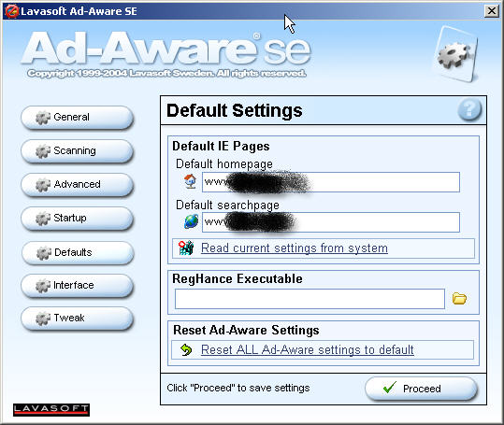Open the Interface settings section
Image resolution: width=504 pixels, height=425 pixels.
tap(77, 286)
